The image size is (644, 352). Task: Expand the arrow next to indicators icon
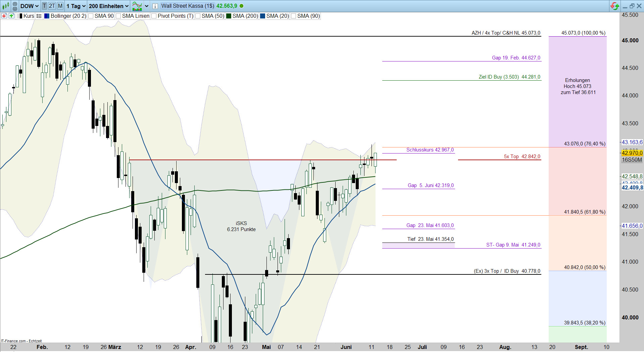[x=147, y=6]
